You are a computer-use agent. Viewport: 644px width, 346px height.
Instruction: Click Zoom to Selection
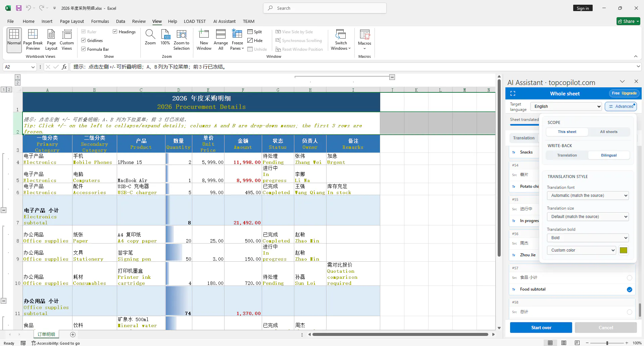(x=182, y=40)
